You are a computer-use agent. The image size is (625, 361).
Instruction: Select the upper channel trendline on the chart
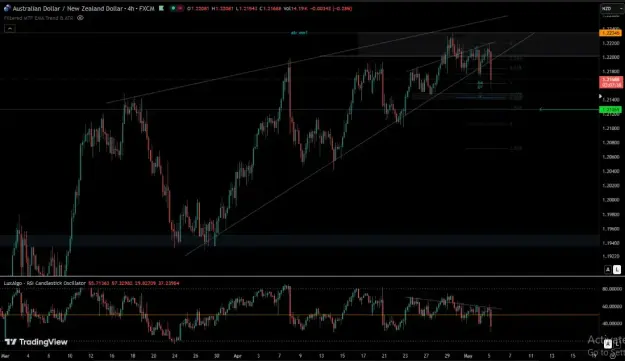point(307,60)
